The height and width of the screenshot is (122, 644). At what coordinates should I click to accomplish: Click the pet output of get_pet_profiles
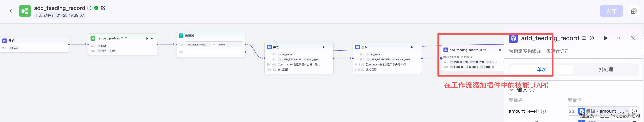click(x=112, y=51)
